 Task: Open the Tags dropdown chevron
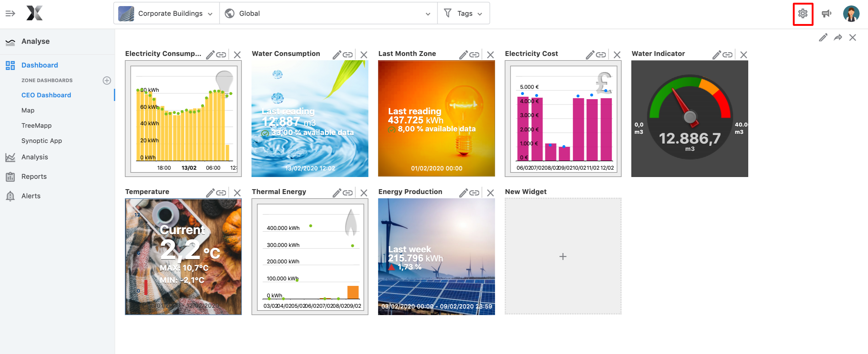pos(480,13)
